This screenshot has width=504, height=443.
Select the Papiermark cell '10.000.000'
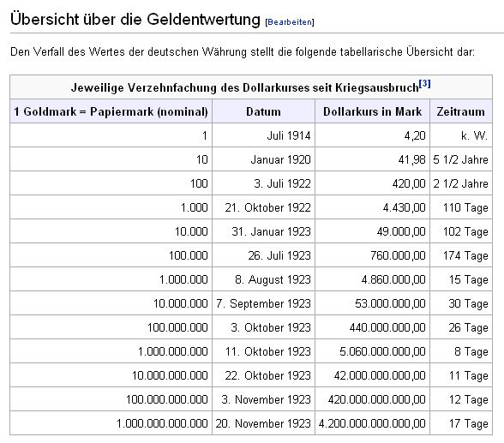point(111,303)
